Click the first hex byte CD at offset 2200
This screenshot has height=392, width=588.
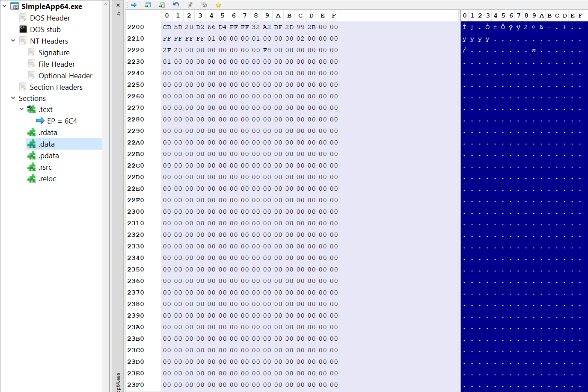point(167,27)
